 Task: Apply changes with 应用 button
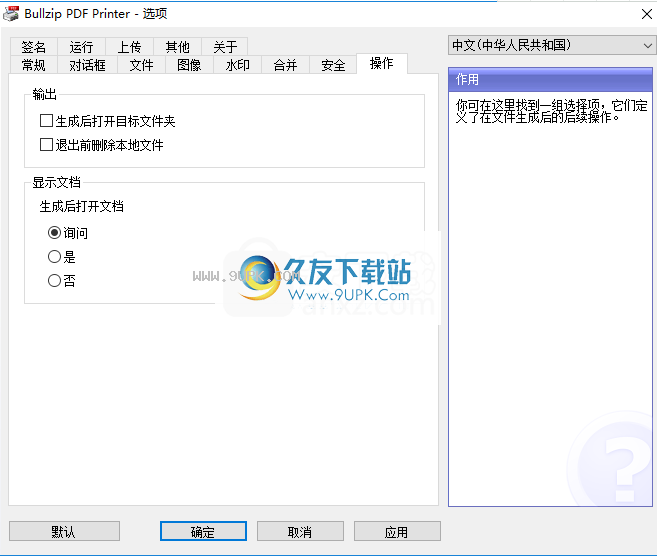[397, 531]
